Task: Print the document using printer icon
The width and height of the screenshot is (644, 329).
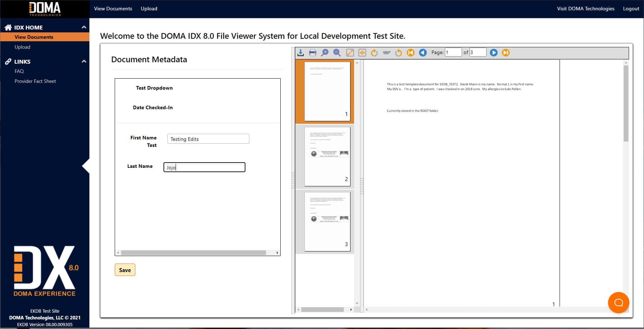Action: pos(313,53)
